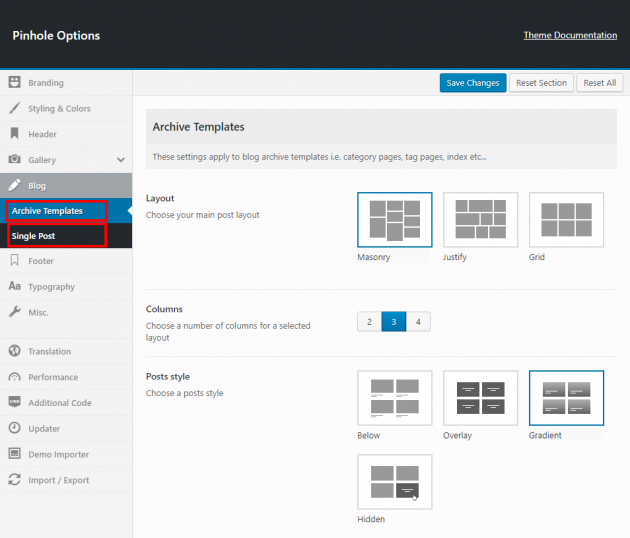Click the Demo Importer window icon

click(x=14, y=454)
